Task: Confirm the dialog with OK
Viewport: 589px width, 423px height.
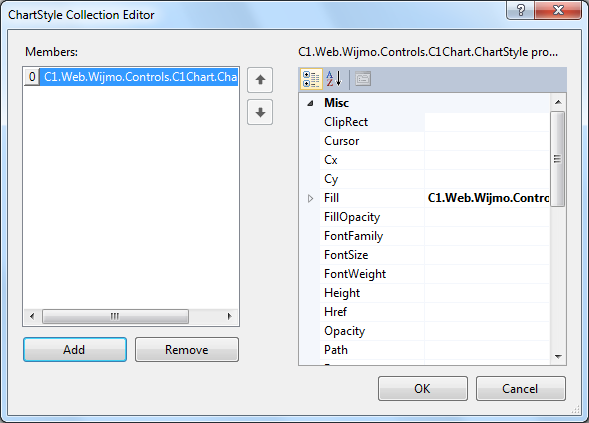Action: (x=423, y=389)
